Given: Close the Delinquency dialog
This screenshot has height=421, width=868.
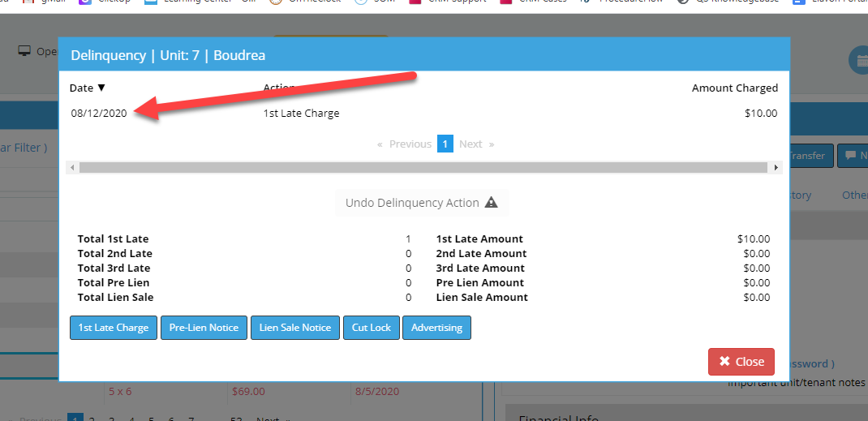Looking at the screenshot, I should point(741,362).
